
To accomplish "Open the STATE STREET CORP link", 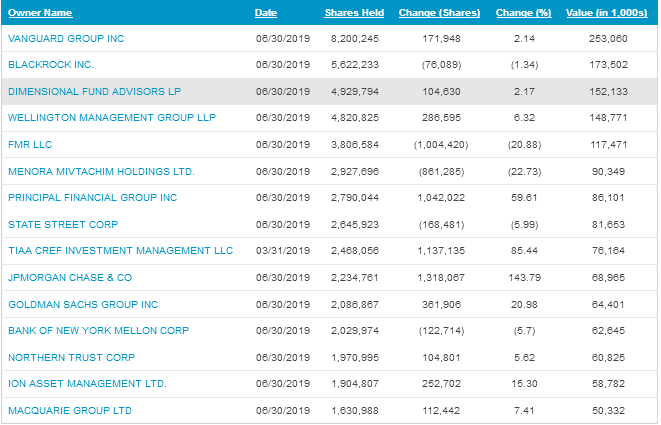I will click(x=63, y=225).
